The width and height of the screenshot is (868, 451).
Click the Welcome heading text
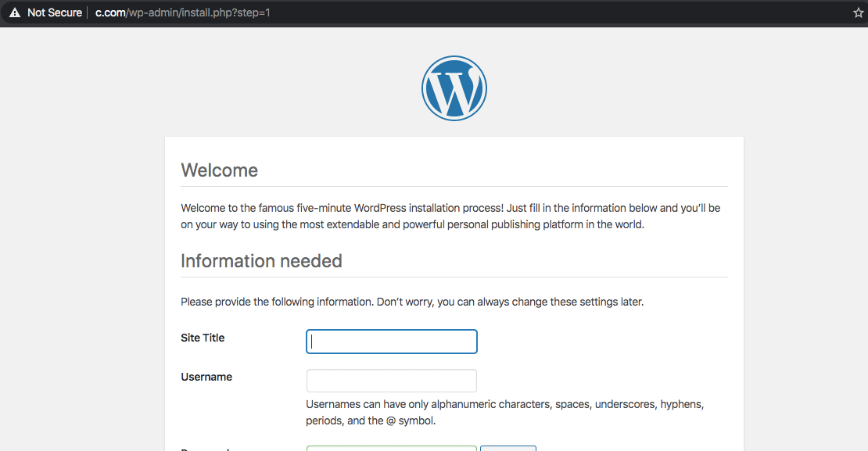pos(219,170)
